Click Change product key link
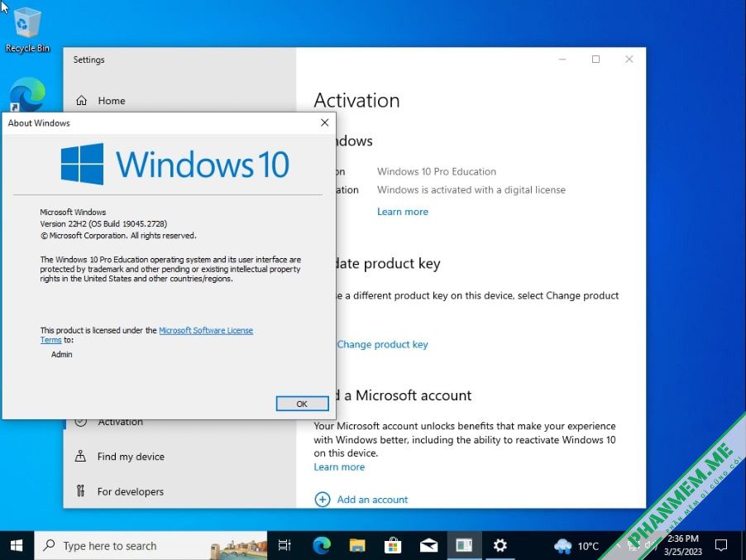 383,344
